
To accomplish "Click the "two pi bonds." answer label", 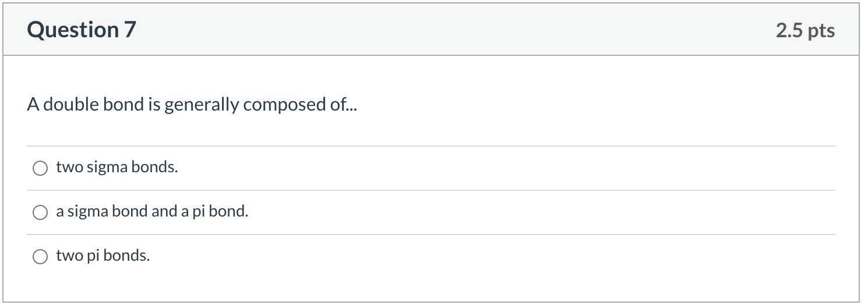I will point(103,256).
